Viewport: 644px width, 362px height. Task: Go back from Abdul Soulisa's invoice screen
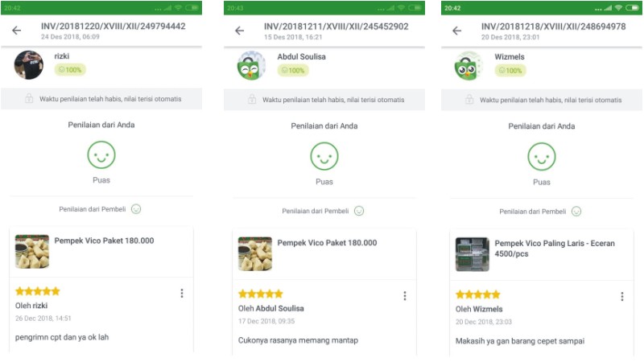239,31
